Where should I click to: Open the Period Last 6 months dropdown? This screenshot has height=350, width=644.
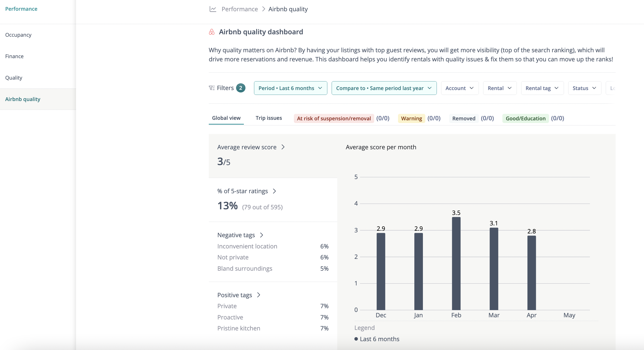290,88
